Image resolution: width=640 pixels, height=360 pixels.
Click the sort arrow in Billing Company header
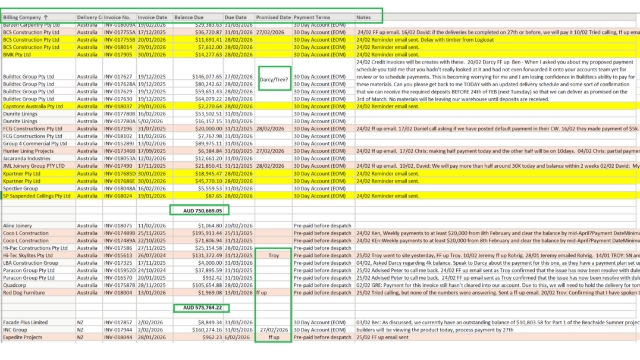[46, 18]
